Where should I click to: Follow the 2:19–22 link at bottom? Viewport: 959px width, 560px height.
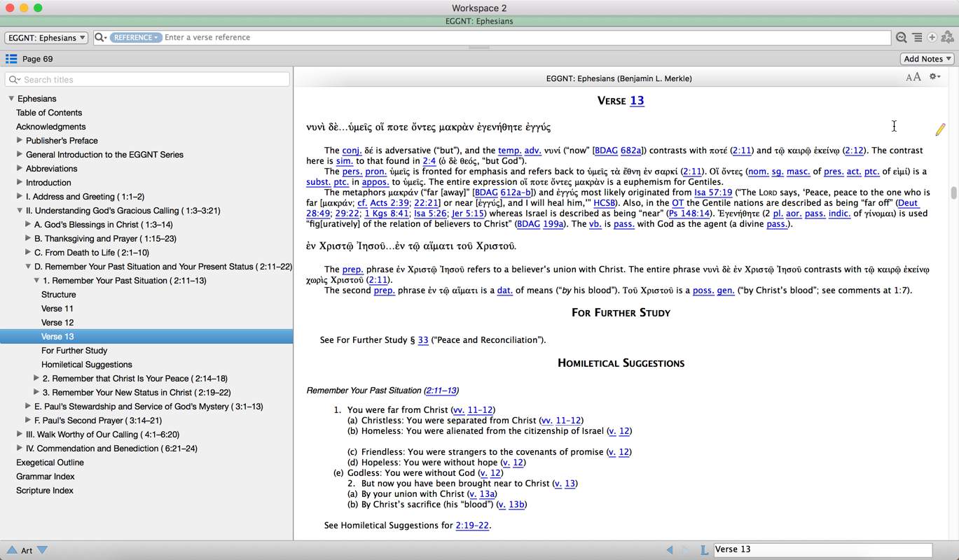coord(472,526)
